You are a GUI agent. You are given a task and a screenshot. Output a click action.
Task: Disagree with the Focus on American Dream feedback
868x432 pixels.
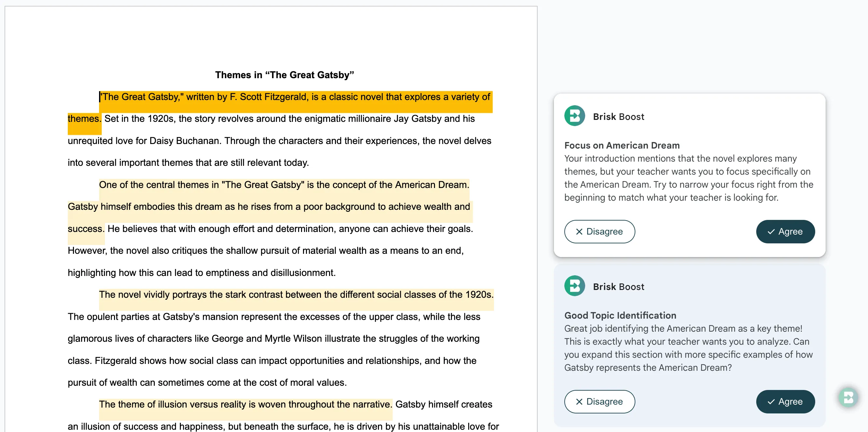600,232
